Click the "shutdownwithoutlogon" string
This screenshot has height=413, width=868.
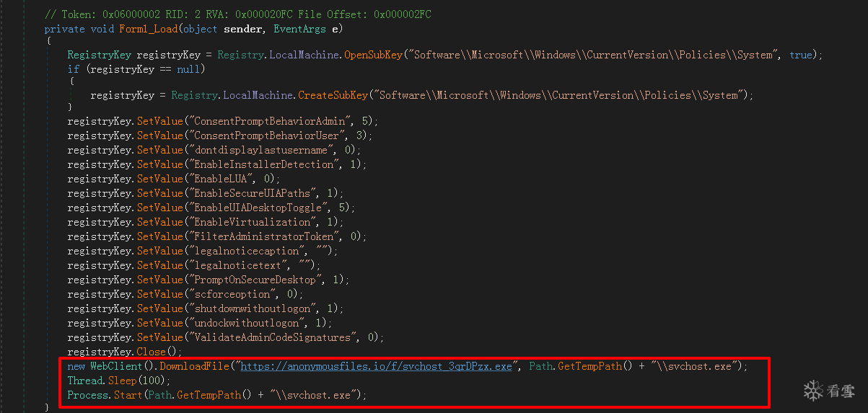pos(253,308)
